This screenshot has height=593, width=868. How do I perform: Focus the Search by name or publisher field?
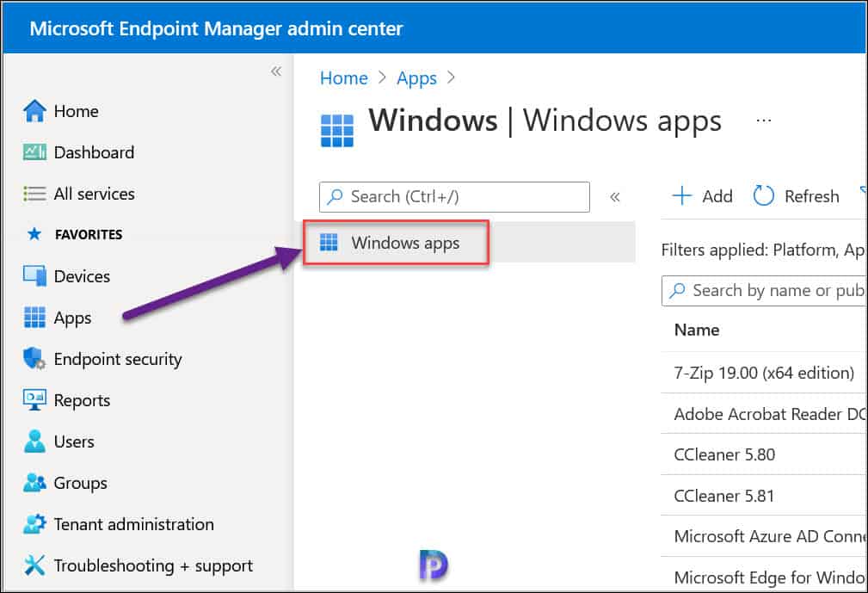[x=765, y=291]
